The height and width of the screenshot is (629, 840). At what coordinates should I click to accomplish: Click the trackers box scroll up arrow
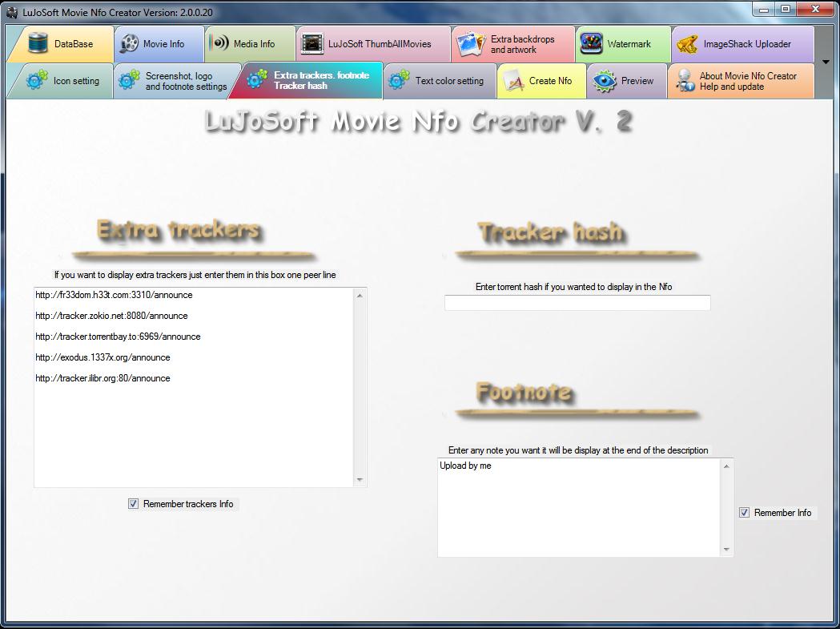[x=360, y=296]
